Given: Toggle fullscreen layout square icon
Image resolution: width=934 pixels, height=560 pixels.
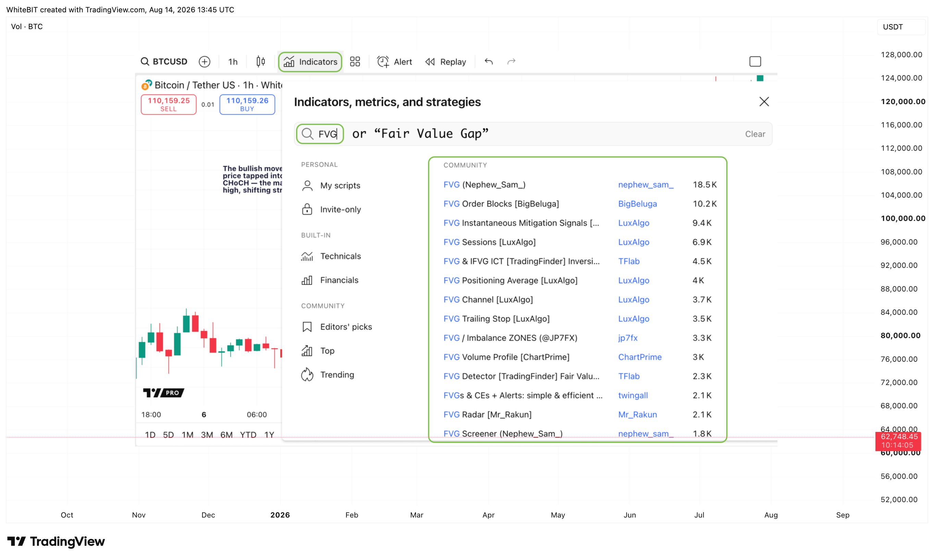Looking at the screenshot, I should coord(755,62).
